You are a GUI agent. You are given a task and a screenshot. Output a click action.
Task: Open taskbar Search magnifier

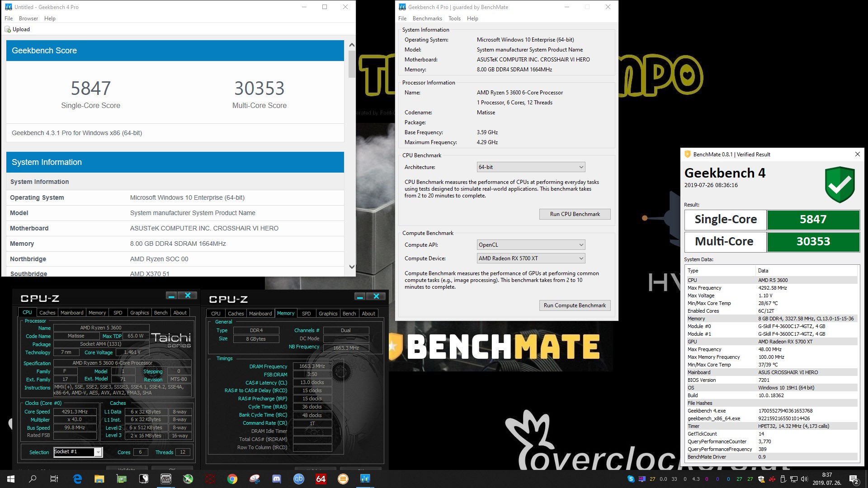click(33, 479)
